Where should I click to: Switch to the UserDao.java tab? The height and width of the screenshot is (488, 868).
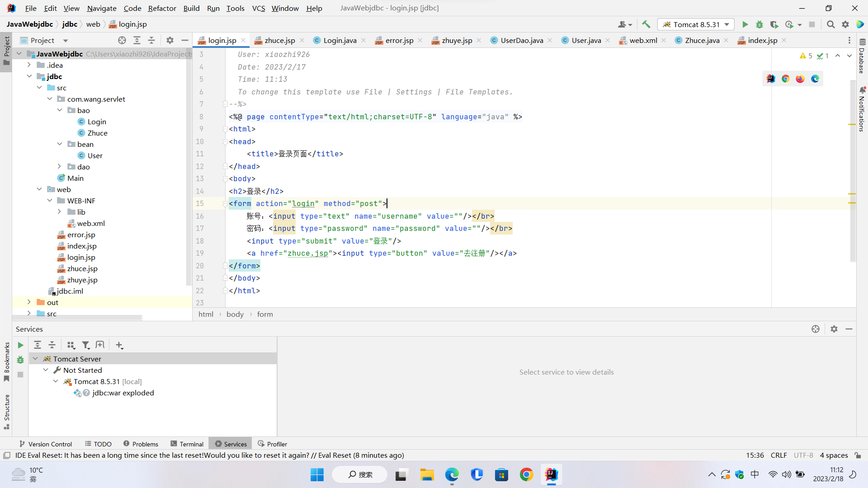pyautogui.click(x=521, y=40)
